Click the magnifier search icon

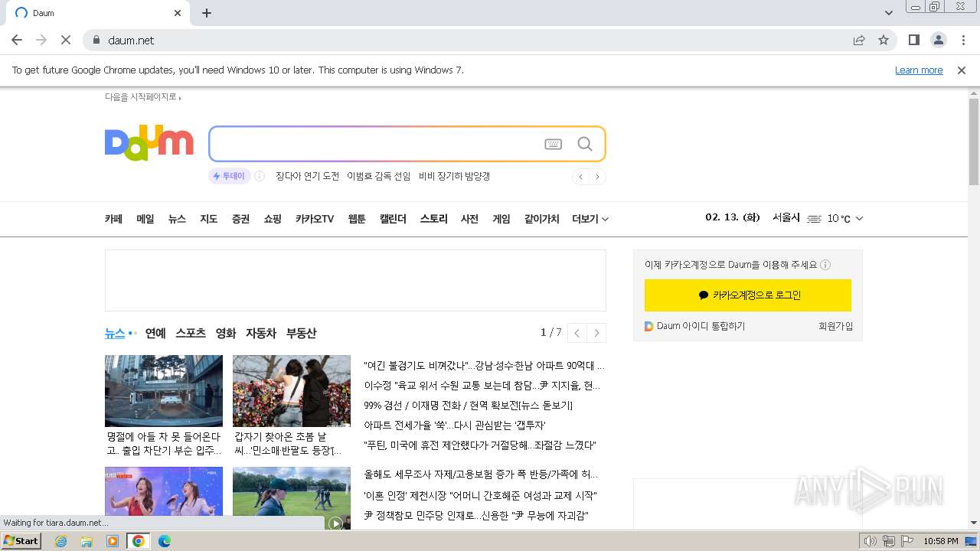[585, 145]
